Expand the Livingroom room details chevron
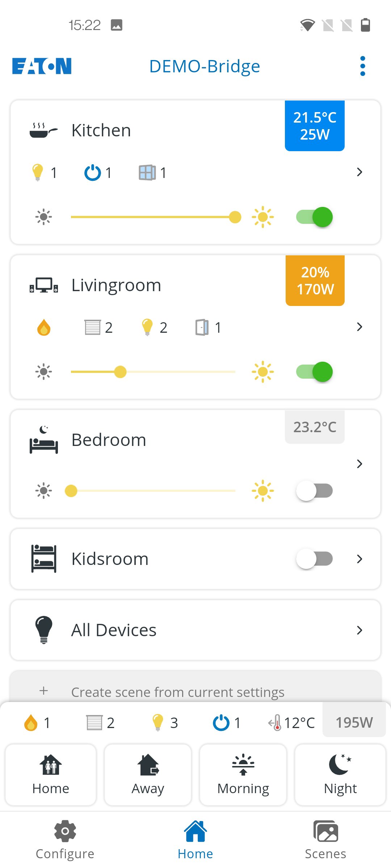 (x=360, y=327)
